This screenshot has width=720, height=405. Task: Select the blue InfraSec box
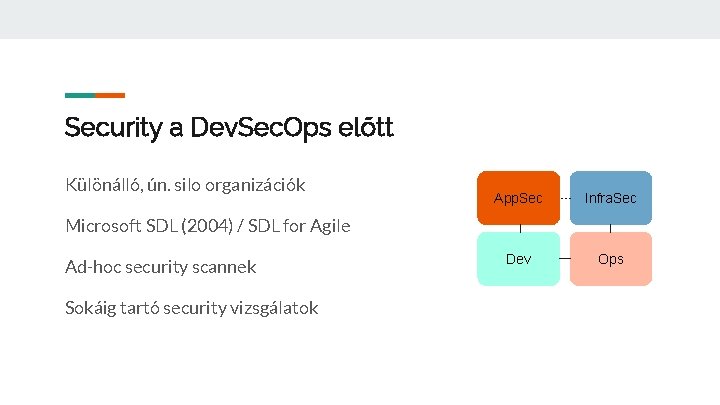610,198
